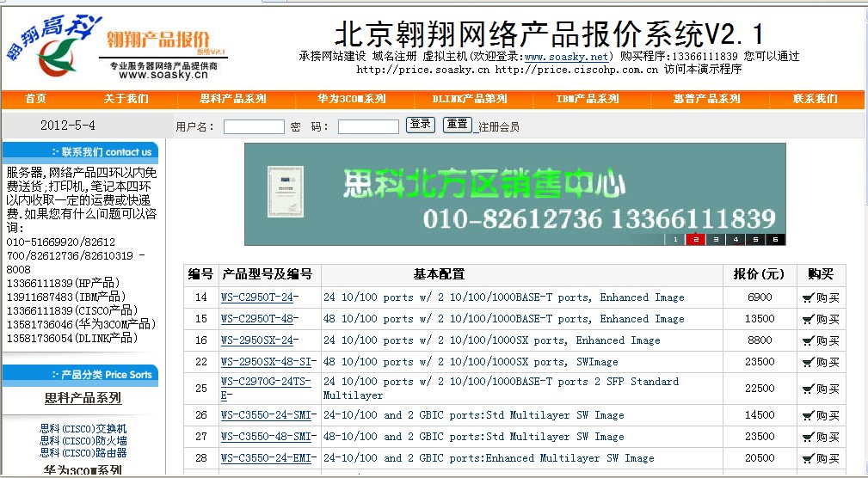
Task: Click the cart icon for row 27
Action: (809, 437)
